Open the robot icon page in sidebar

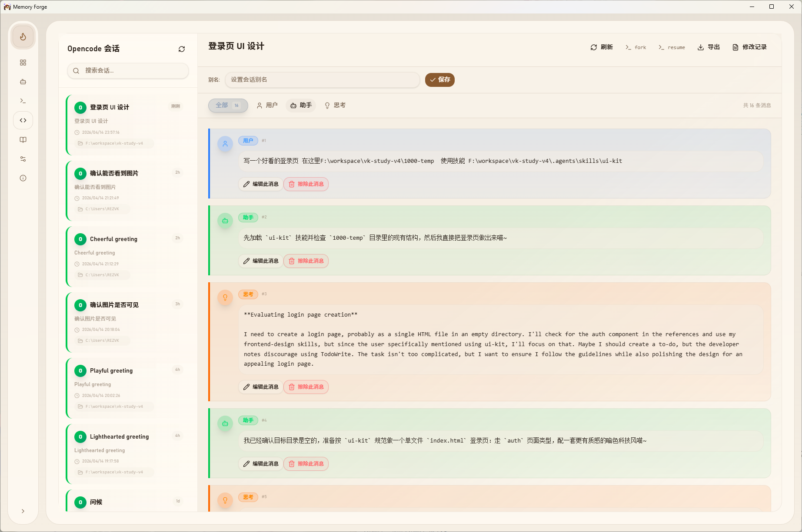coord(23,82)
